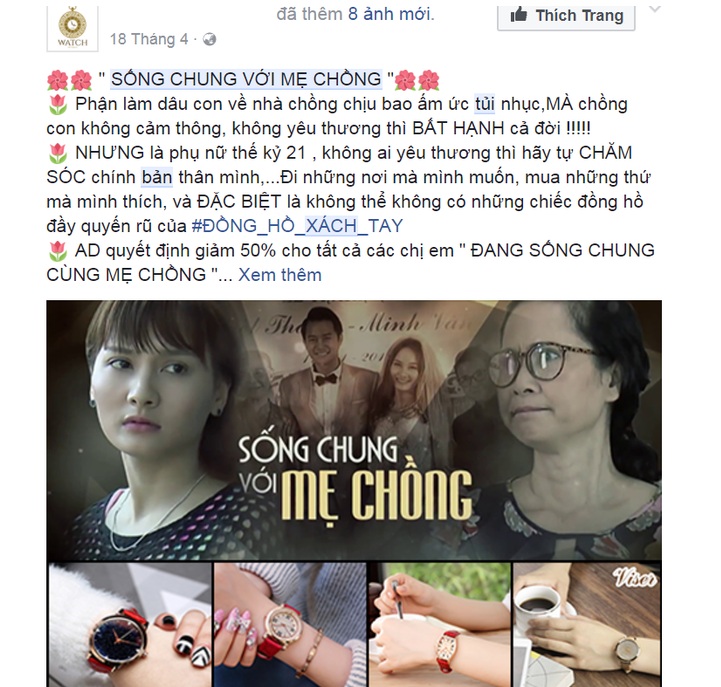The width and height of the screenshot is (721, 687).
Task: Like the page with Thích Trang button
Action: [566, 17]
